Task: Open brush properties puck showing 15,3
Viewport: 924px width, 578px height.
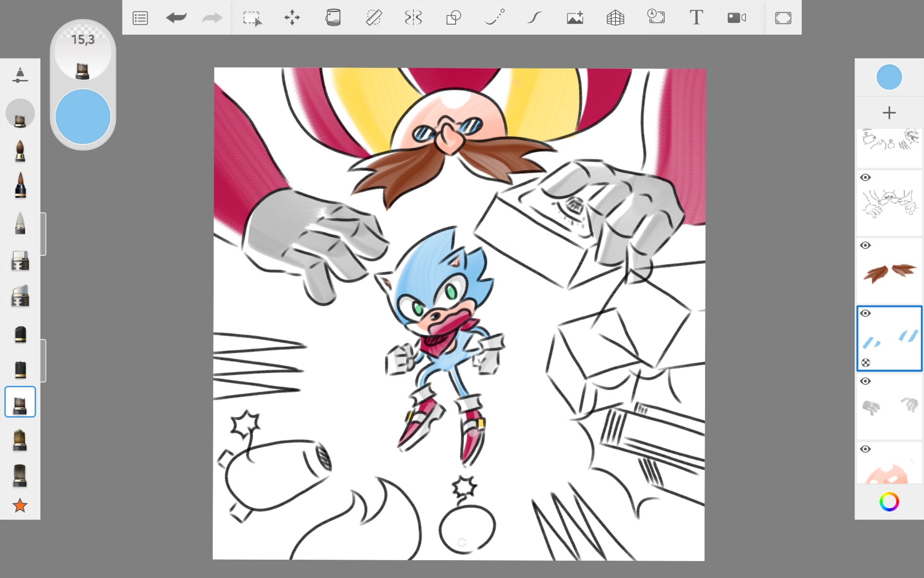Action: (83, 53)
